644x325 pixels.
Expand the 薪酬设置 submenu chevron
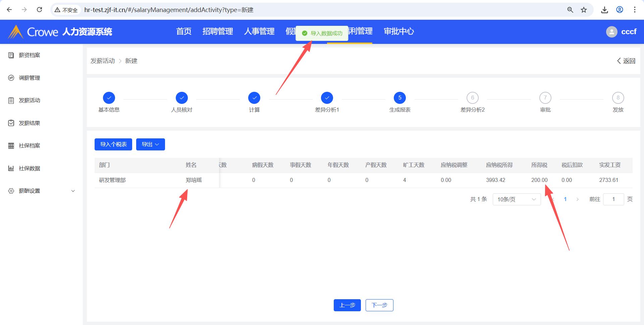point(73,191)
